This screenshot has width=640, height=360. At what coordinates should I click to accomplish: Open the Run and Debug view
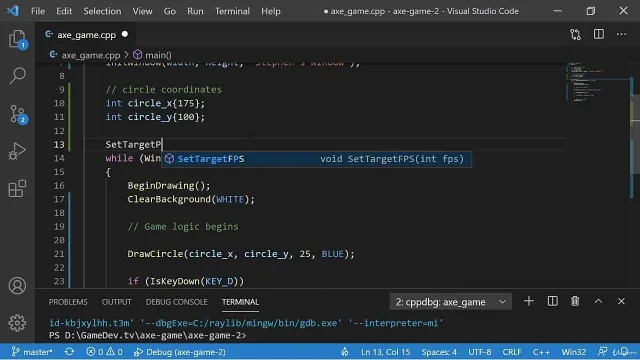coord(17,151)
